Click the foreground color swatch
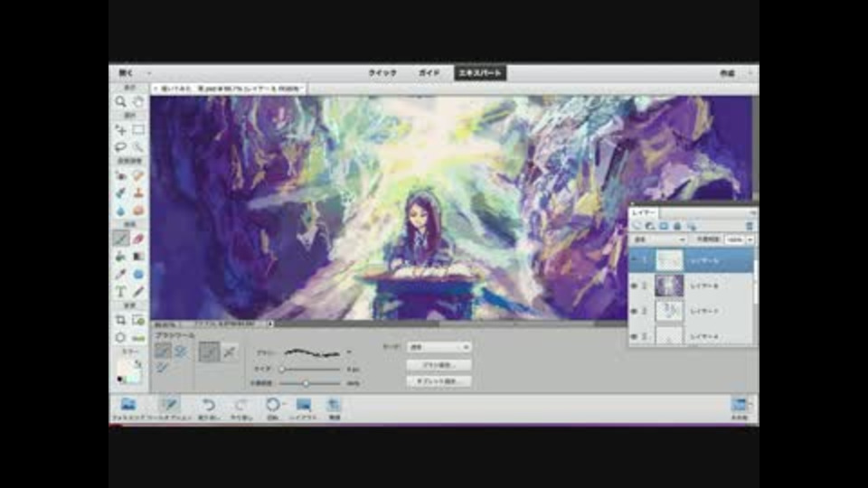The width and height of the screenshot is (868, 488). point(124,369)
